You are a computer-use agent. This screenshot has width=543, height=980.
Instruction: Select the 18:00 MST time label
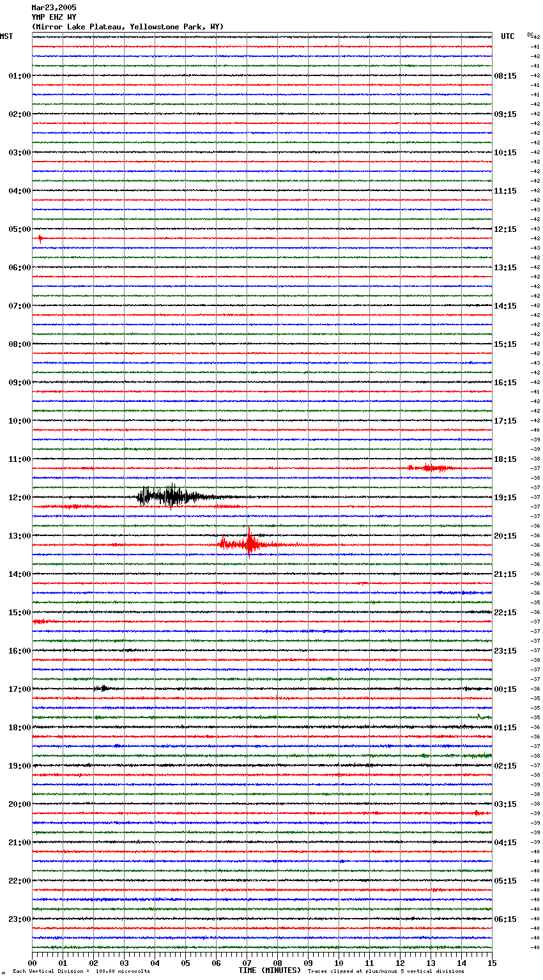click(x=20, y=728)
